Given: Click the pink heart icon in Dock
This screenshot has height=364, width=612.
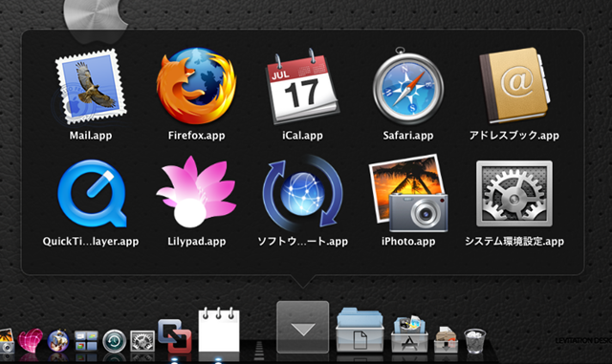Looking at the screenshot, I should click(x=30, y=340).
